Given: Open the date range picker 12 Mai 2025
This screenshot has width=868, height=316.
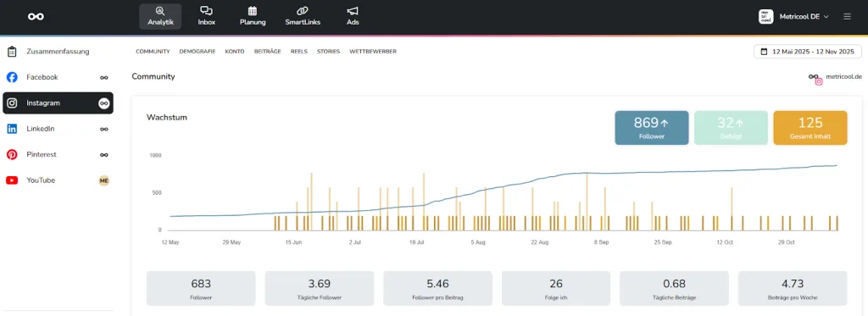Looking at the screenshot, I should pos(808,52).
